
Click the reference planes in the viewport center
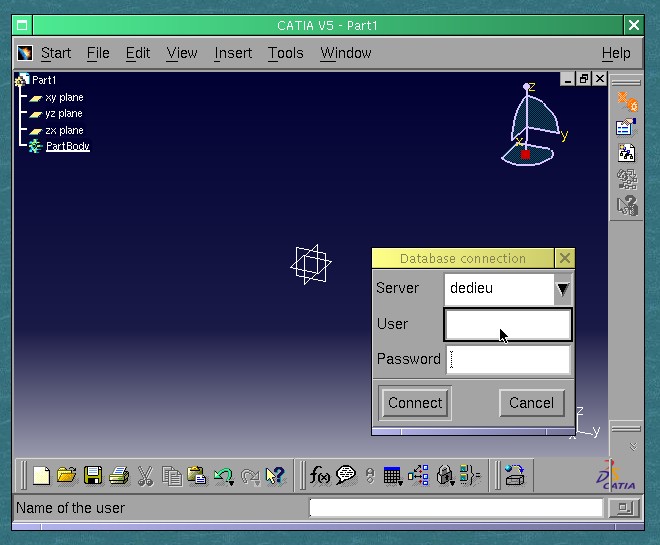click(x=311, y=264)
